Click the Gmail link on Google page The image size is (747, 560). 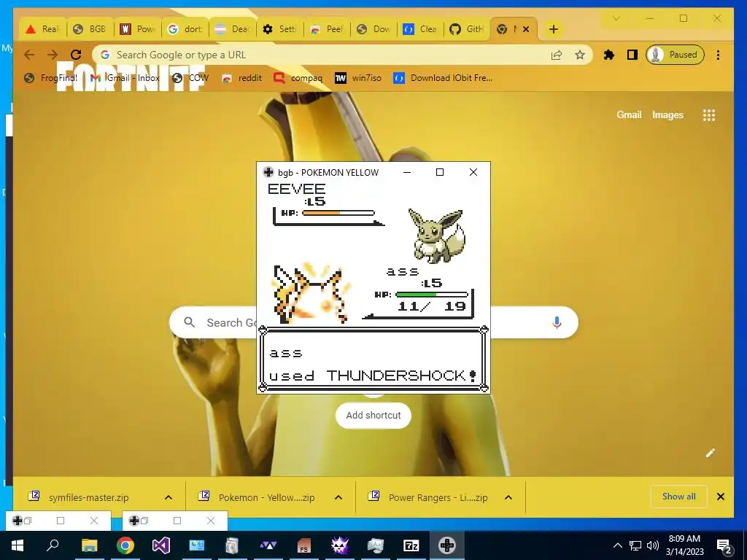[629, 114]
